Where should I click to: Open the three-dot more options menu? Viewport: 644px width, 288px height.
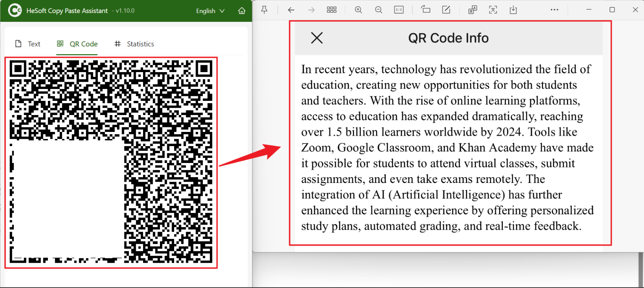[x=555, y=10]
